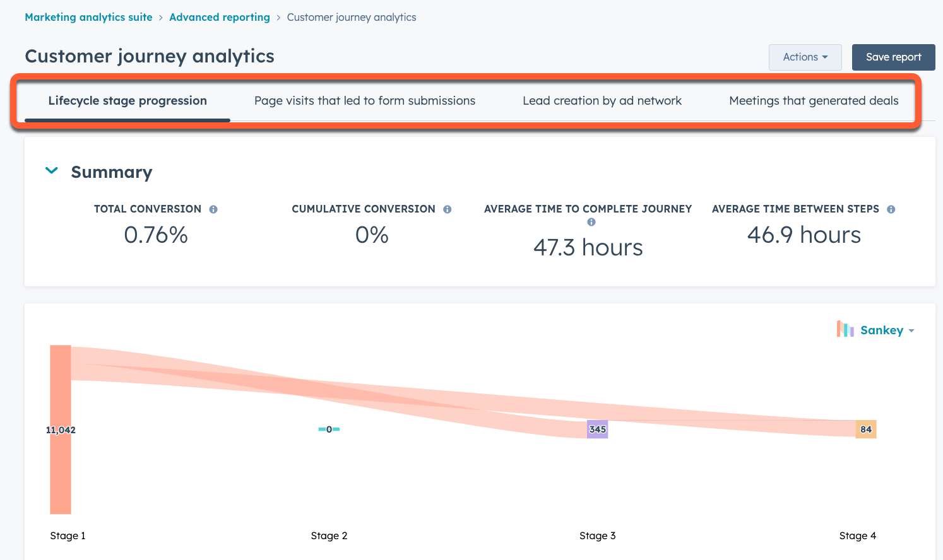Open the Actions dropdown menu
Screen dimensions: 943x560
(x=805, y=57)
